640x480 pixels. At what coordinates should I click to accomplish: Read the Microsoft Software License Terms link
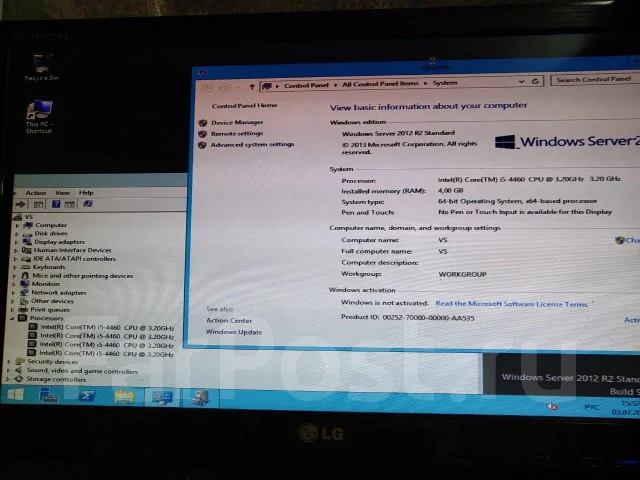pyautogui.click(x=511, y=304)
